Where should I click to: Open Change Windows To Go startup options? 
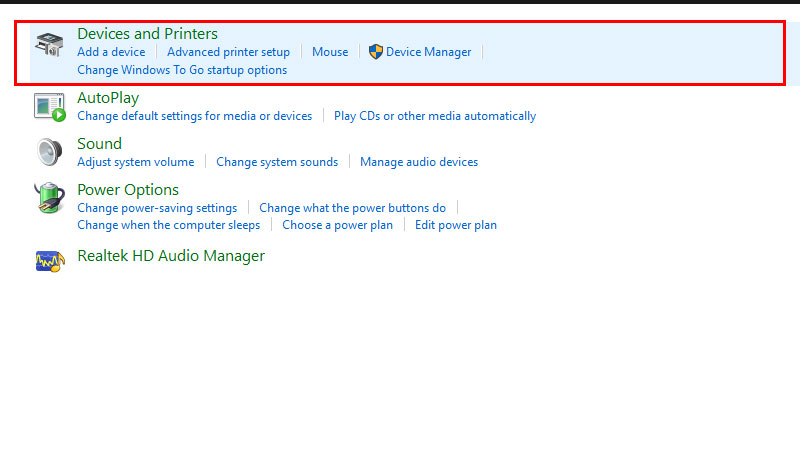(x=182, y=70)
